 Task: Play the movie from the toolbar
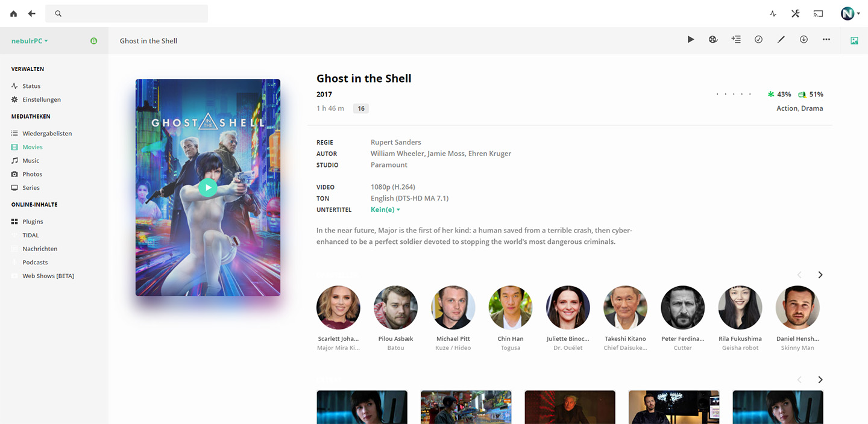[x=691, y=39]
